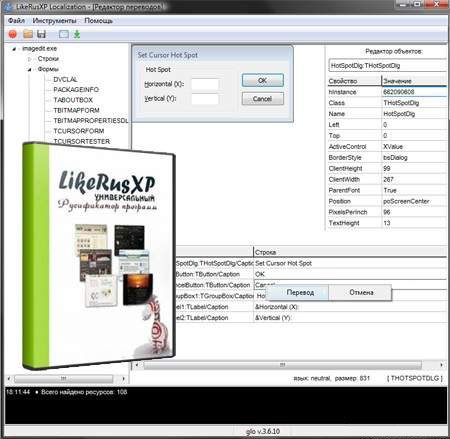Open the Помощь menu
The image size is (450, 439).
coord(98,21)
